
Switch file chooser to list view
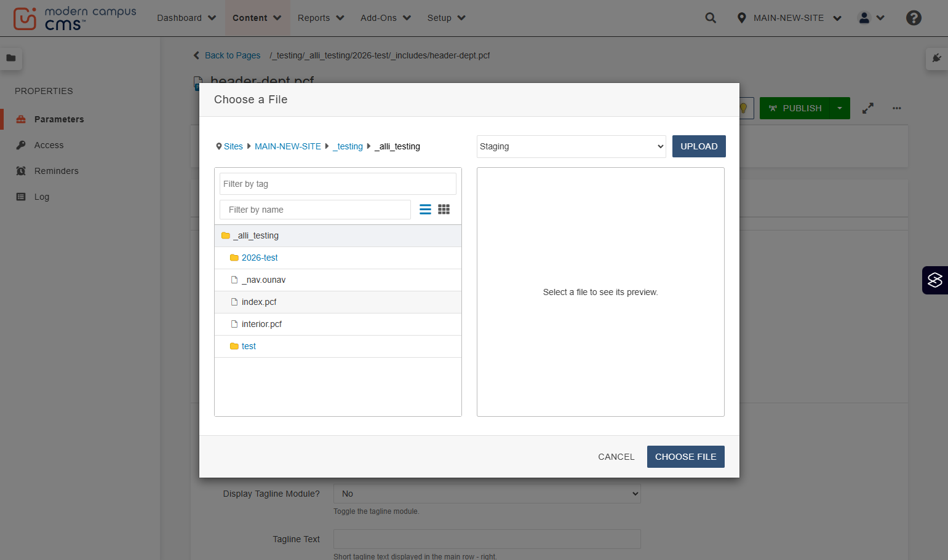pyautogui.click(x=425, y=210)
